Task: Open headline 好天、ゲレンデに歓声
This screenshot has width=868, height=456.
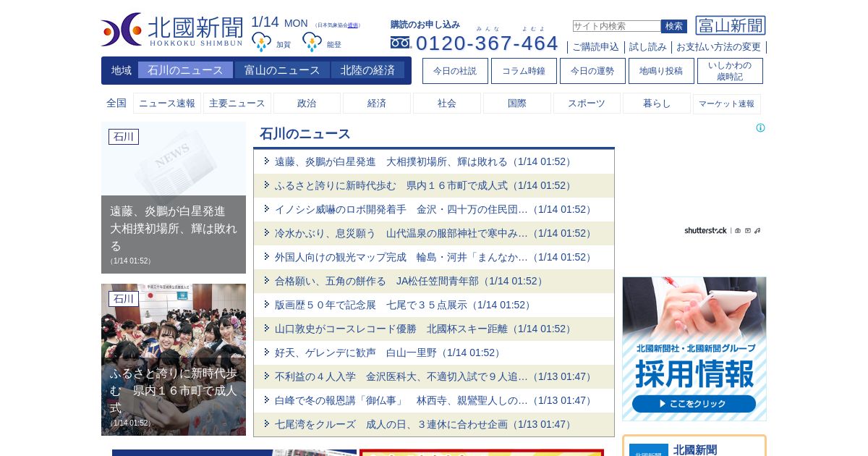Action: 389,352
